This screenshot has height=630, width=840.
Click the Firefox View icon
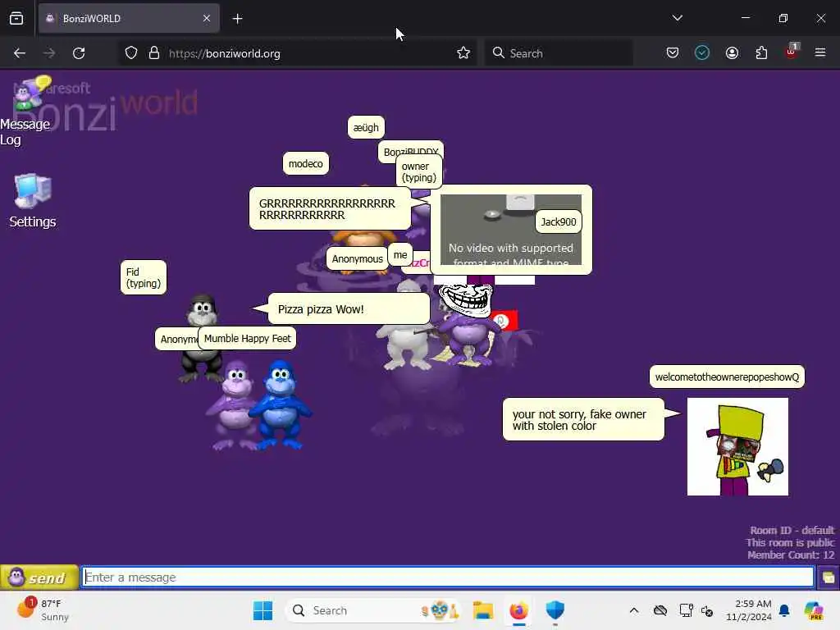click(16, 19)
